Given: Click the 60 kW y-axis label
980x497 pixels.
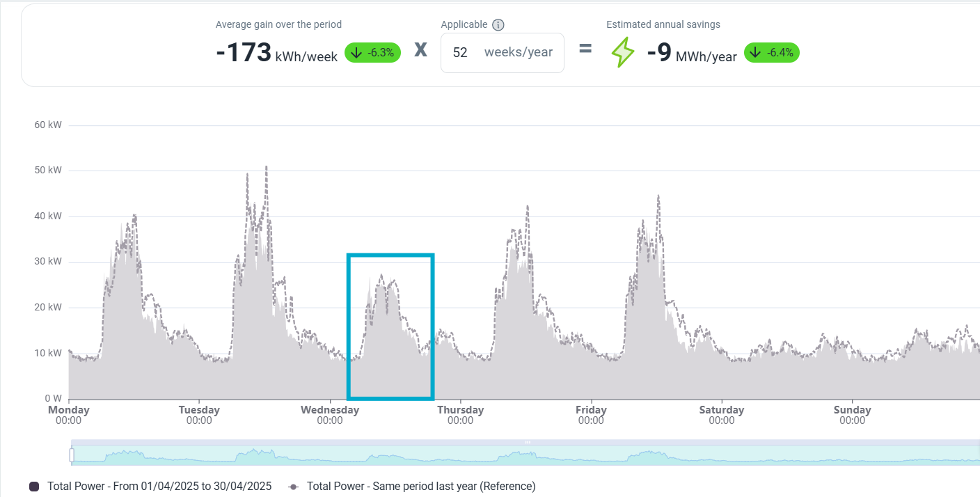Looking at the screenshot, I should (48, 125).
